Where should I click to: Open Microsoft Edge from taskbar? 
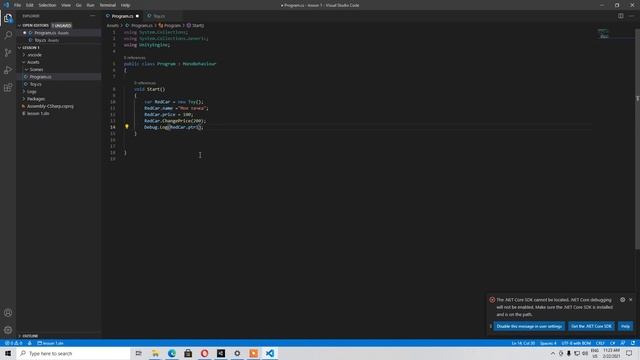172,353
